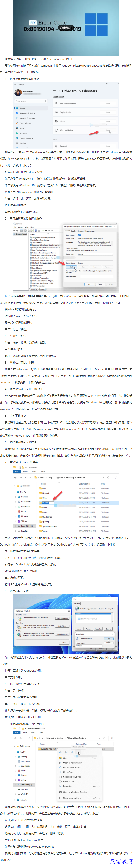Click Data Files... in Mail Setup dialog
This screenshot has width=135, height=868.
(62, 626)
